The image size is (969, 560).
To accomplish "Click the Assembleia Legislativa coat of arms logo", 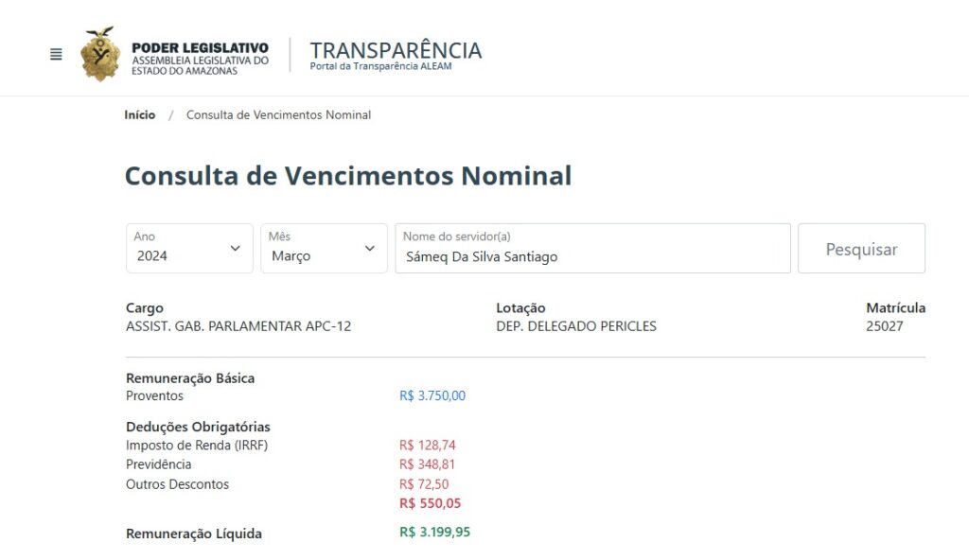I will [x=100, y=54].
